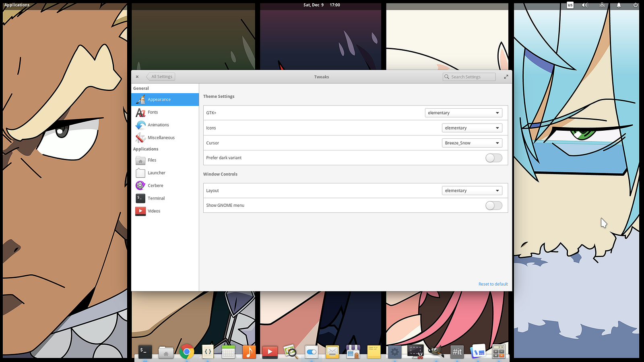Open the image viewer magnifier icon in the dock
This screenshot has height=362, width=644.
tap(291, 352)
